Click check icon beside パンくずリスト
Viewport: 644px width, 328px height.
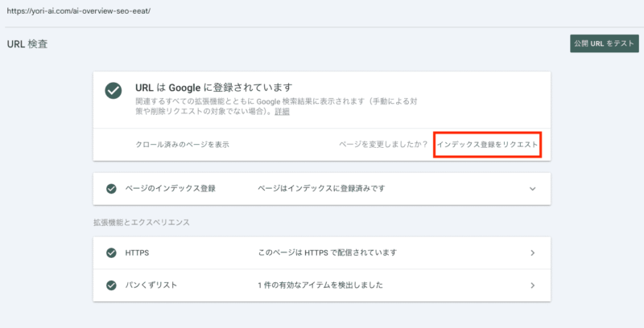pyautogui.click(x=111, y=285)
